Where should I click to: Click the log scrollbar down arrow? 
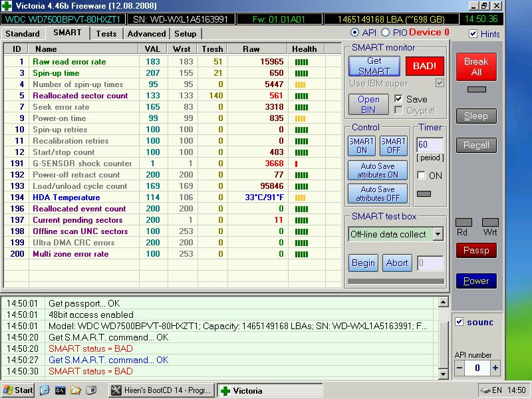[443, 374]
